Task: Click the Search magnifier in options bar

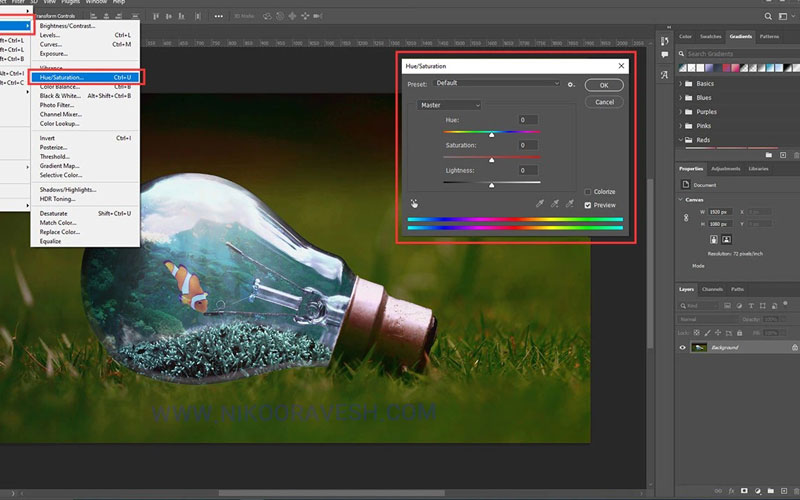Action: [x=768, y=16]
